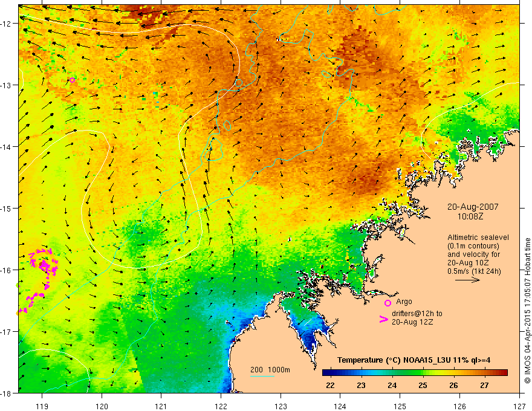Click the dark red end of temperature colorbar

tap(504, 373)
